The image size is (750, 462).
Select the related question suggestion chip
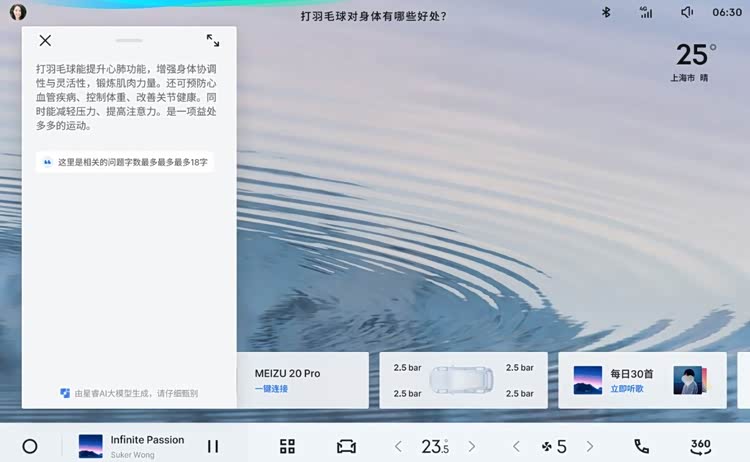tap(125, 162)
